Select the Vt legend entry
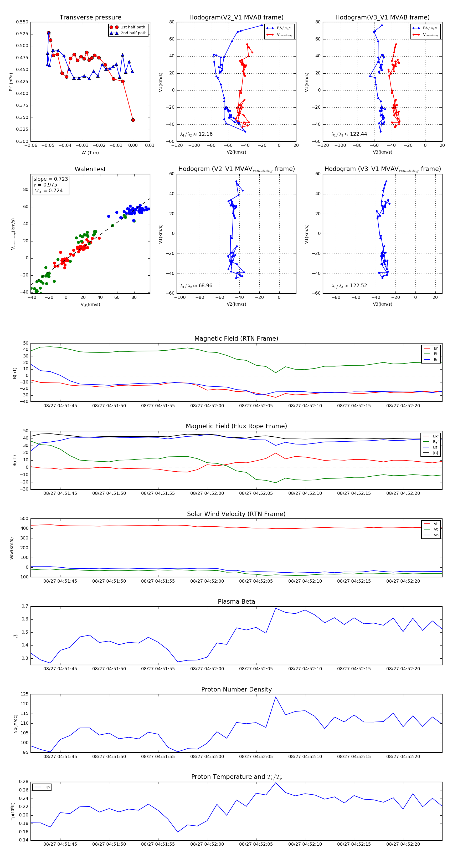The height and width of the screenshot is (868, 473). [431, 529]
